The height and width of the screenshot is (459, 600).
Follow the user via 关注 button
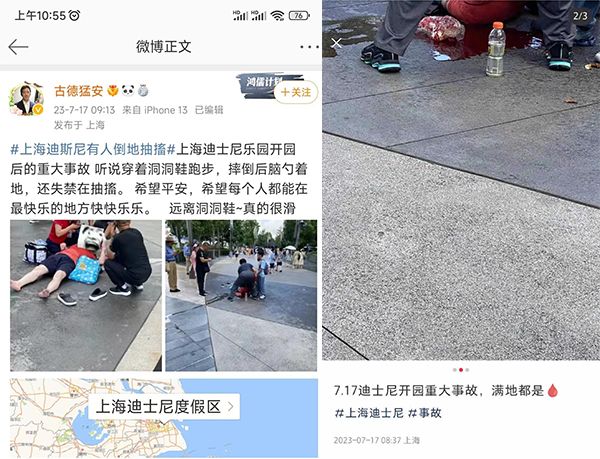click(x=296, y=92)
